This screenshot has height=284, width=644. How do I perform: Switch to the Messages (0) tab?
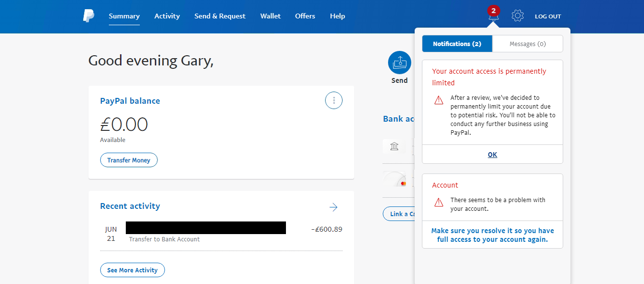click(x=528, y=44)
